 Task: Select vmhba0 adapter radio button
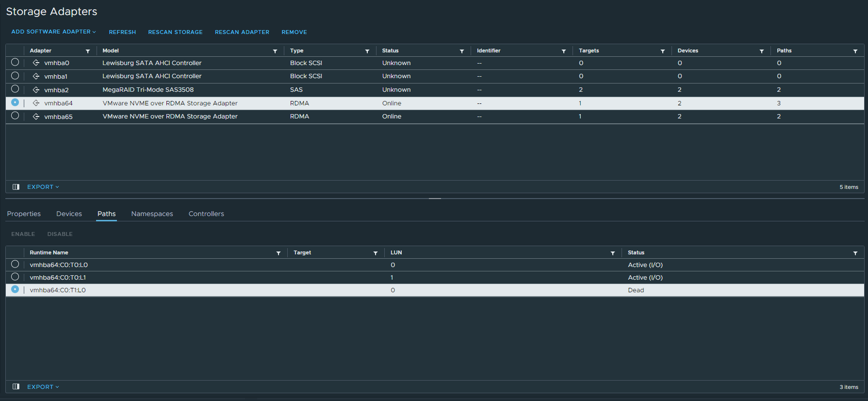[x=15, y=62]
